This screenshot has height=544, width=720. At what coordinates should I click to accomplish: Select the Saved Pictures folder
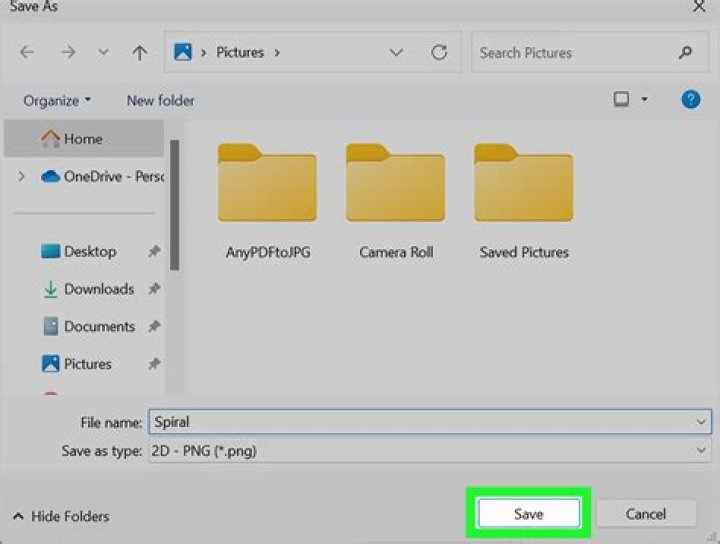click(x=524, y=201)
